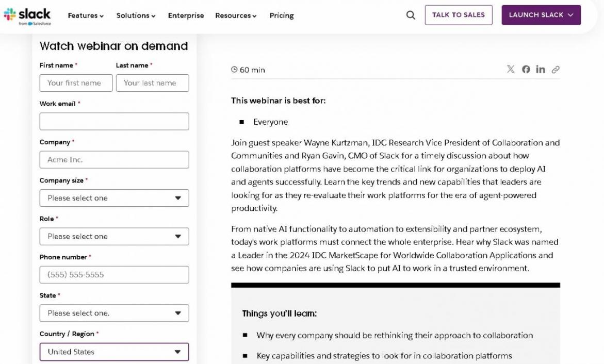Focus the Company field
This screenshot has width=604, height=364.
pyautogui.click(x=114, y=159)
